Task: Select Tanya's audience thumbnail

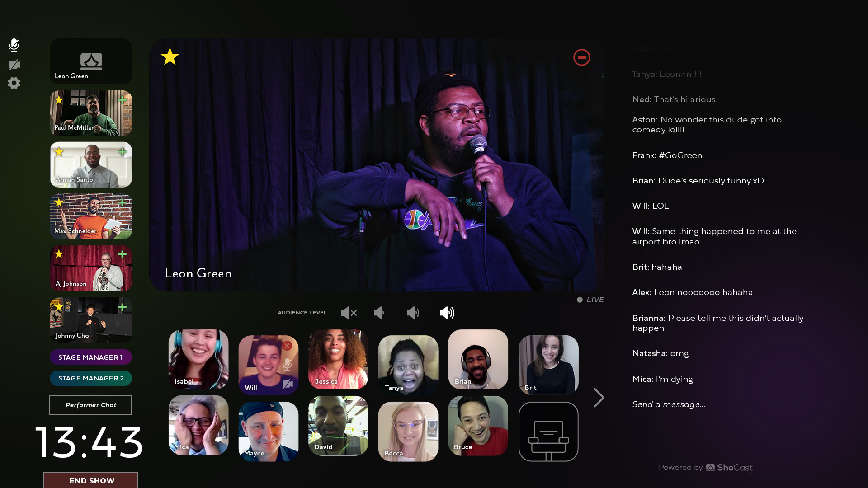Action: tap(408, 365)
